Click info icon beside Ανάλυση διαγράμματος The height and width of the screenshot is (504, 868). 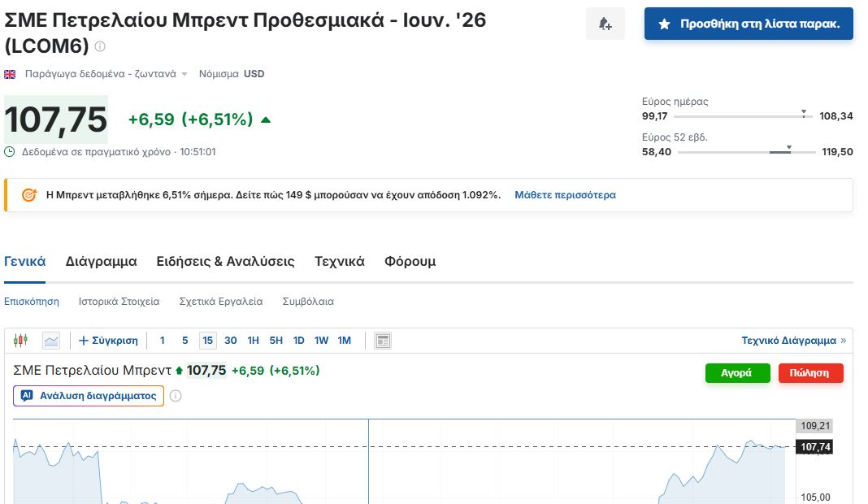pos(176,396)
